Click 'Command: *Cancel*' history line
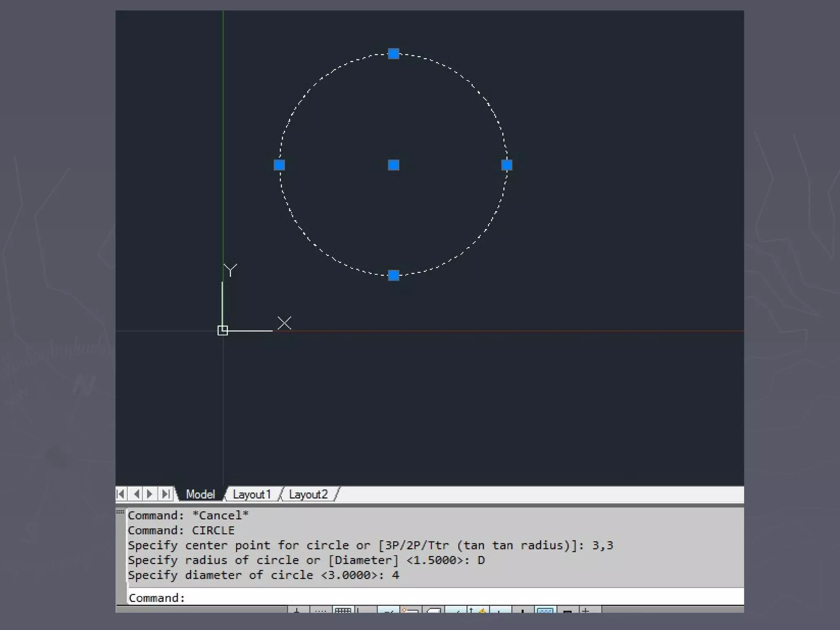 coord(188,515)
